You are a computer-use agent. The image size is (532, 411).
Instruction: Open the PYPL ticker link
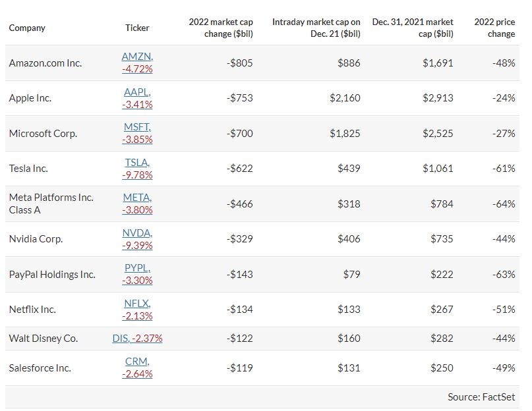(137, 268)
